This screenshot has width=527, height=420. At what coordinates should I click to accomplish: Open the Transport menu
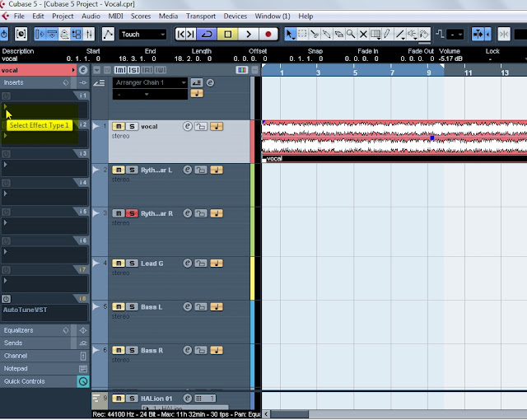tap(201, 16)
